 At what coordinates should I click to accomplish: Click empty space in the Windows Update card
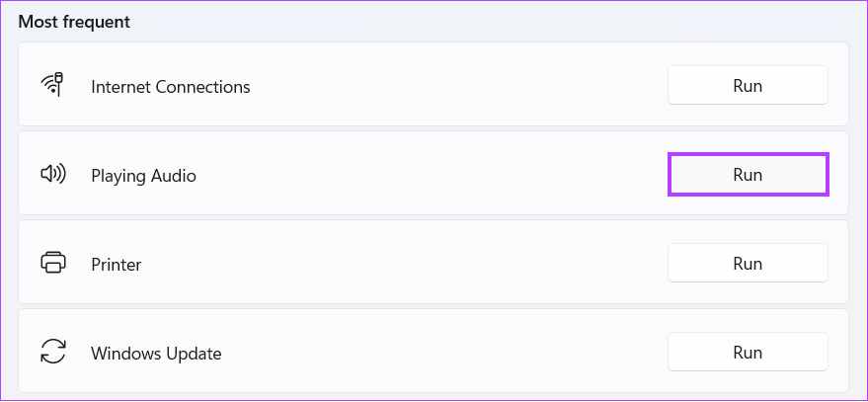[x=442, y=351]
